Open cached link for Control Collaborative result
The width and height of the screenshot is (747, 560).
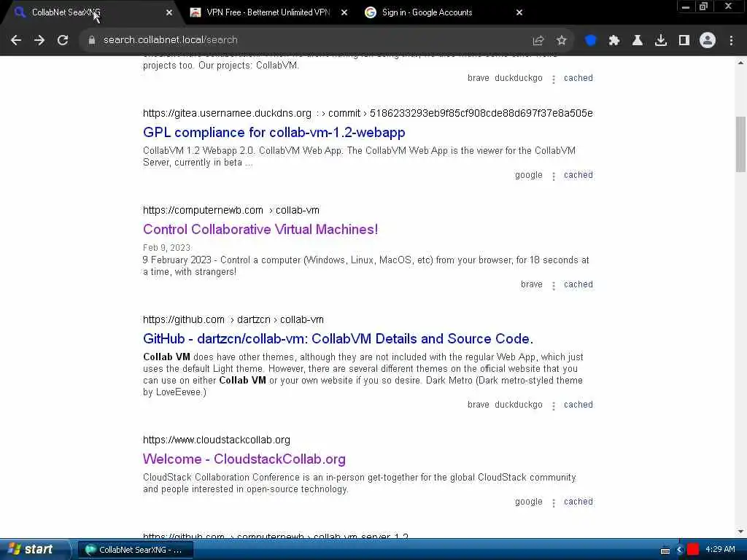[578, 284]
